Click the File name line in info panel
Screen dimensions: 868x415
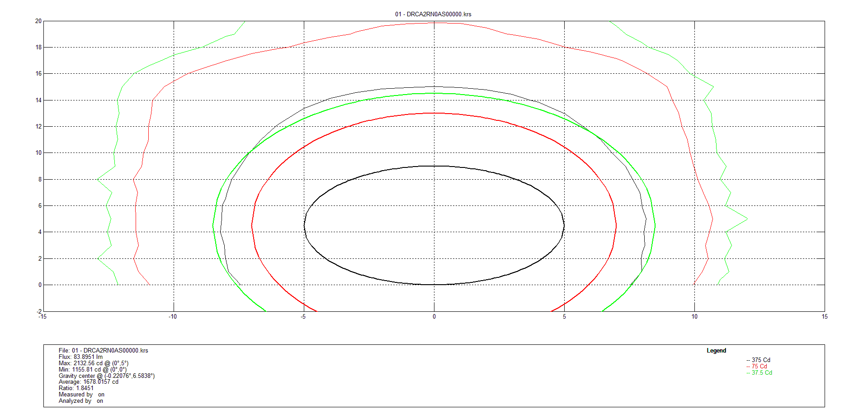103,351
